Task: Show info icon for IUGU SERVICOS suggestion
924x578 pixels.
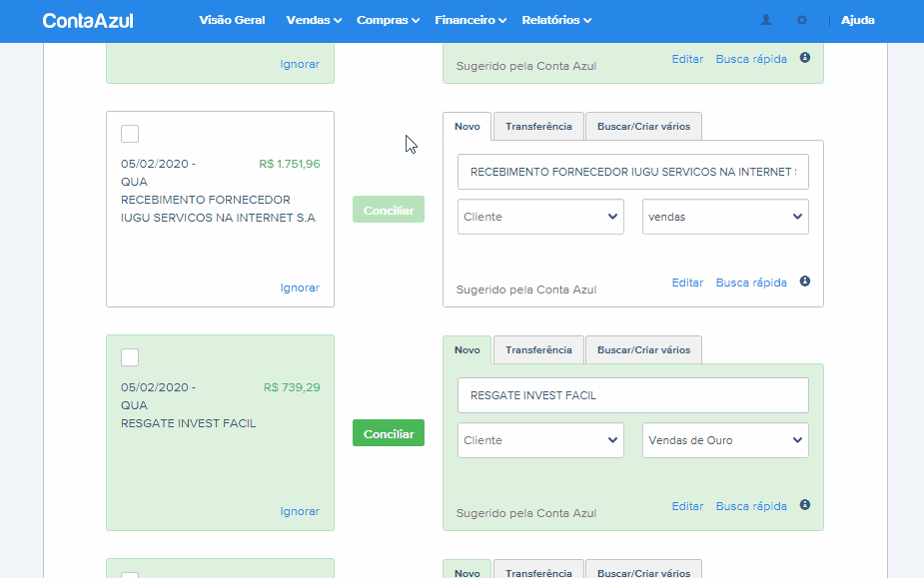Action: coord(805,282)
